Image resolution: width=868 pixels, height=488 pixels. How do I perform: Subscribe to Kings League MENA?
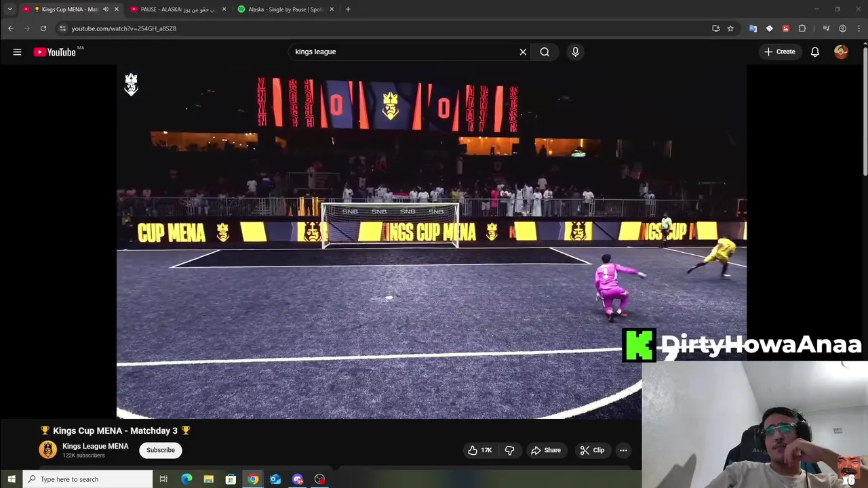(161, 450)
